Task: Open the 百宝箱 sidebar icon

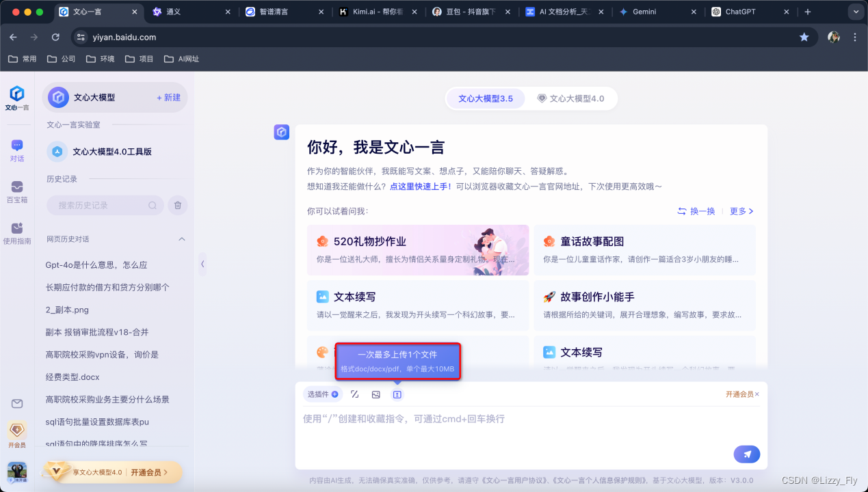Action: click(x=17, y=191)
